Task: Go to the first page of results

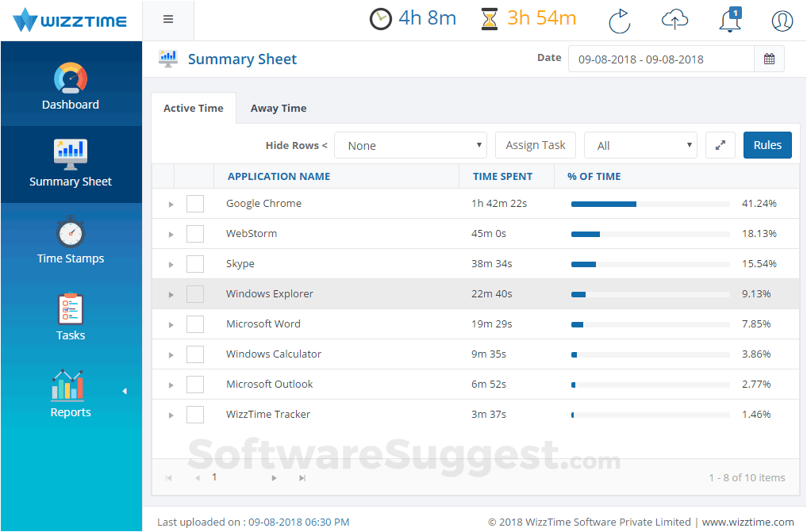Action: (168, 478)
